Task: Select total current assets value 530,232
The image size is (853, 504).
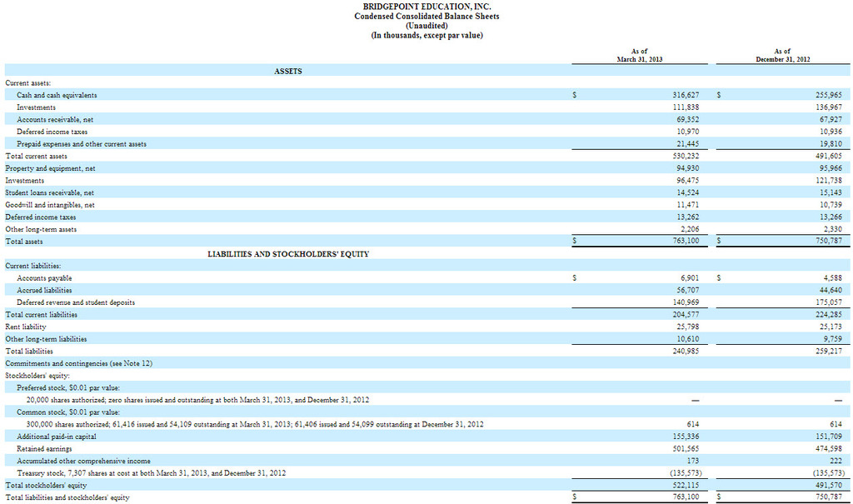Action: (686, 157)
